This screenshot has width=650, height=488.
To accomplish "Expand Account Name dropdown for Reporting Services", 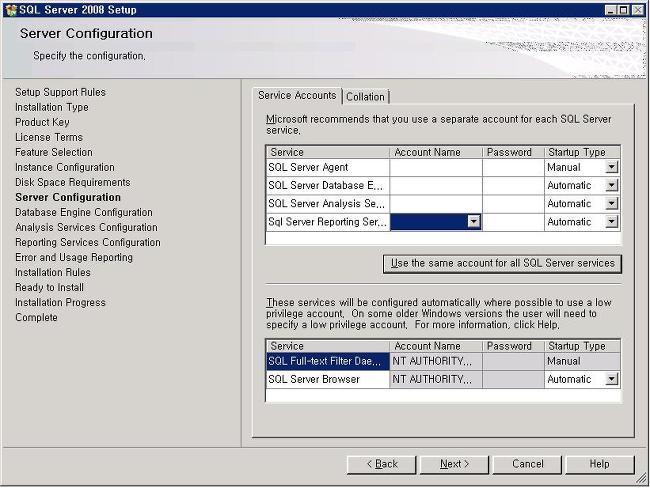I will coord(474,222).
